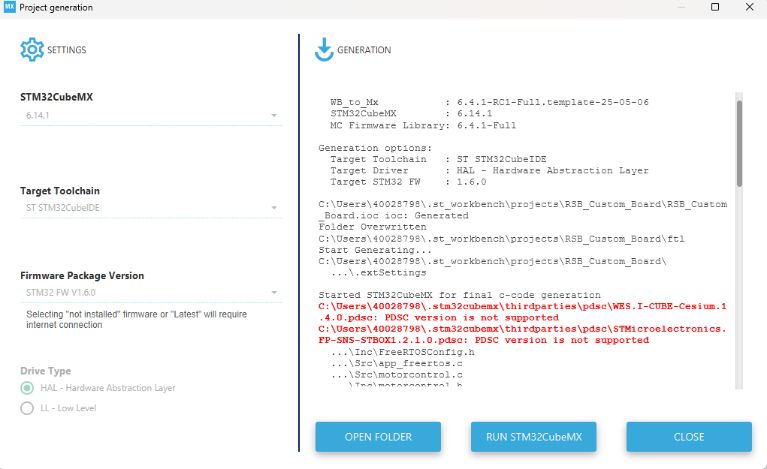Click the 'Start Generating...' log line
This screenshot has height=469, width=767.
click(375, 250)
